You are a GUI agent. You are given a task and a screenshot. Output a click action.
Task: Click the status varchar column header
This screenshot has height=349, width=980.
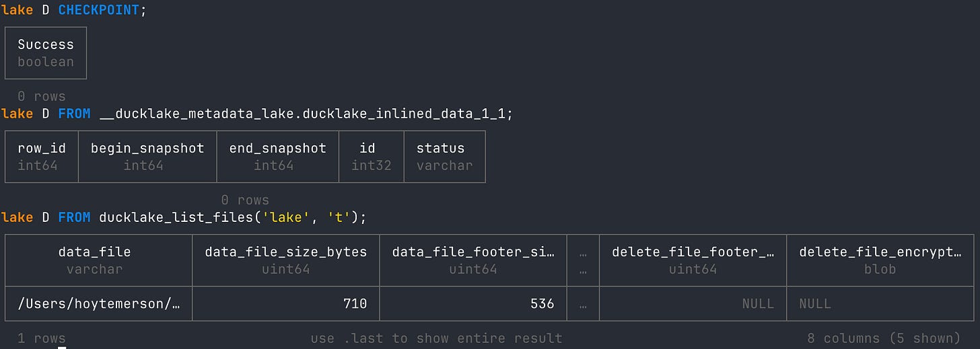(444, 157)
